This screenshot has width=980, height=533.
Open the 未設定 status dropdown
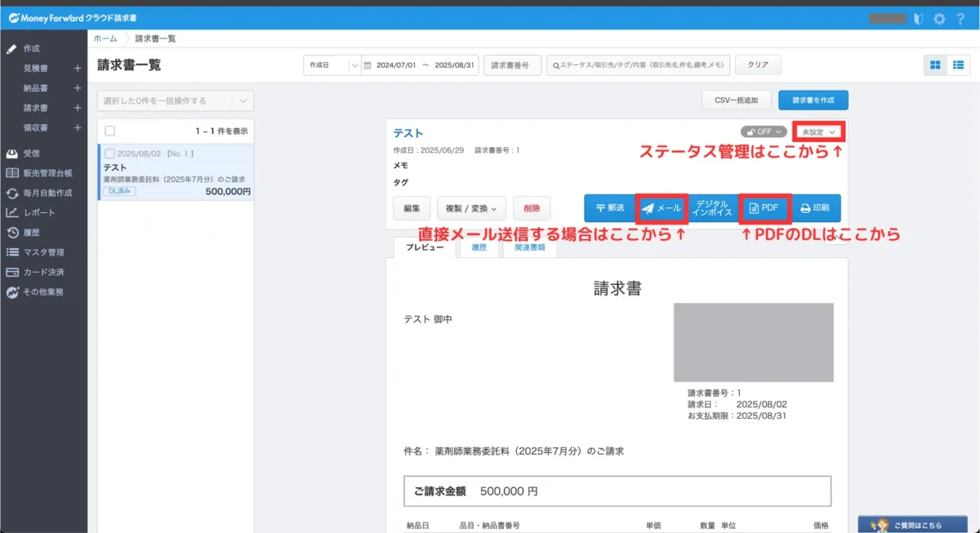818,132
